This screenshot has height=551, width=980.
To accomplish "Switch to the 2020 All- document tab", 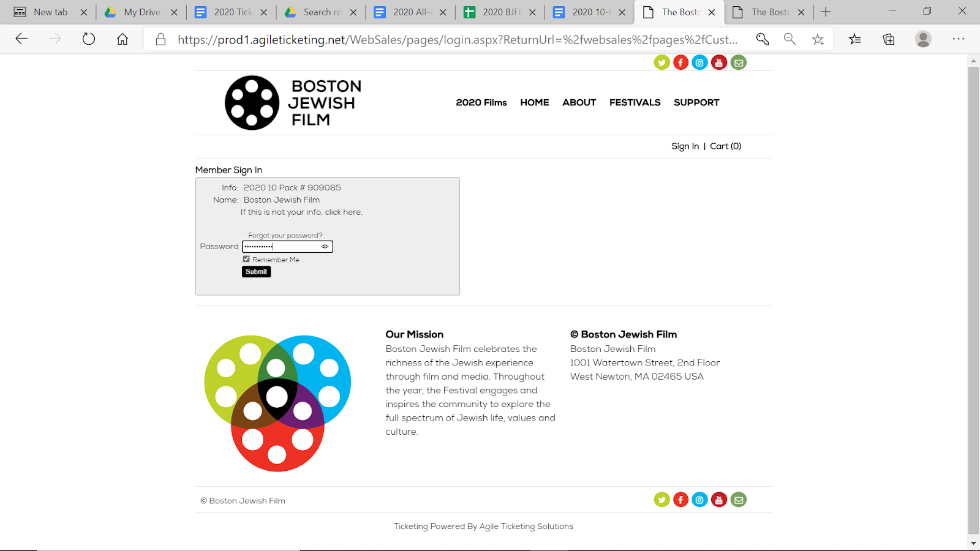I will click(411, 12).
